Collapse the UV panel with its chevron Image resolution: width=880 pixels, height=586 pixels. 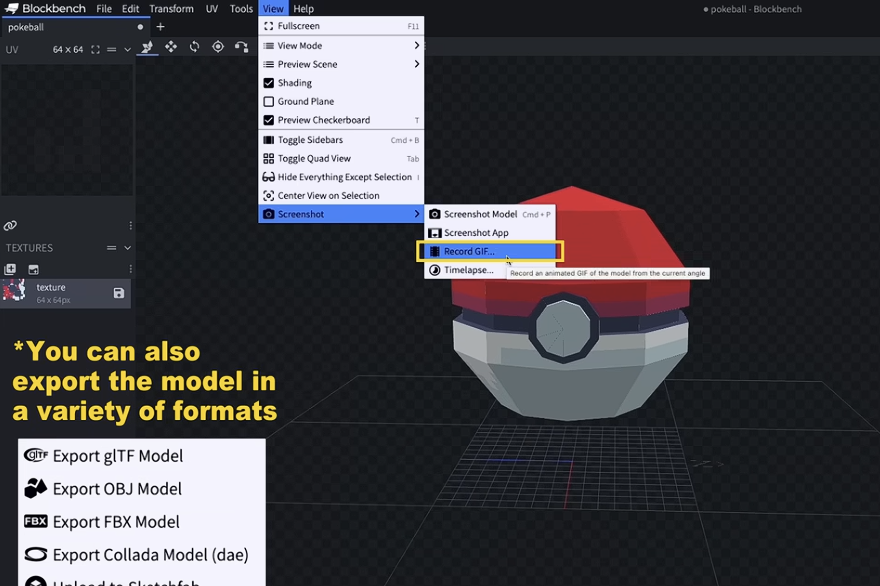pos(127,49)
